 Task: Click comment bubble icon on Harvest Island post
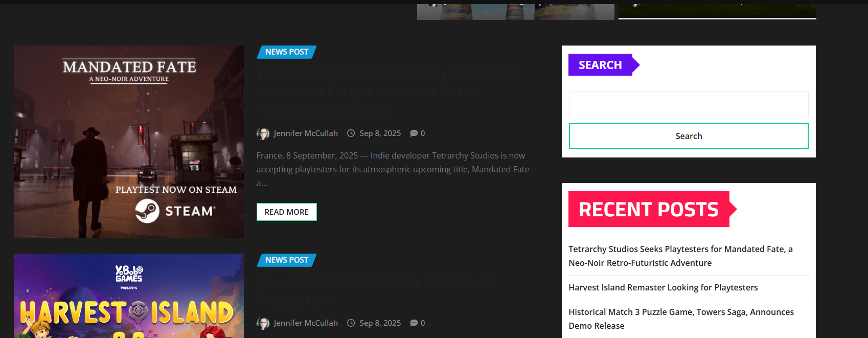point(414,323)
